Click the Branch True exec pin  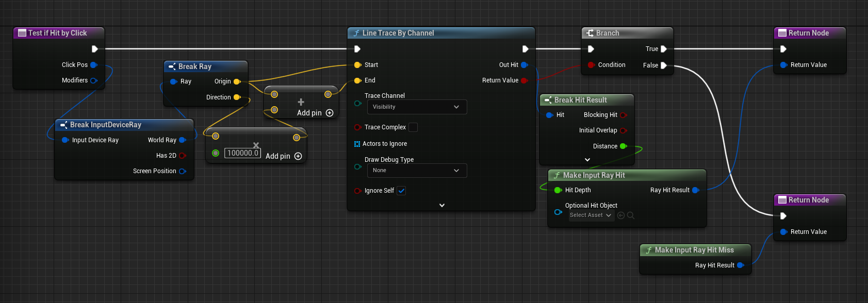point(664,49)
